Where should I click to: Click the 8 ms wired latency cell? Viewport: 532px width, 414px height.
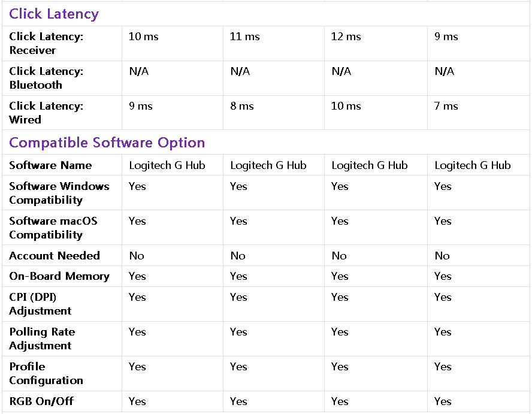[242, 106]
